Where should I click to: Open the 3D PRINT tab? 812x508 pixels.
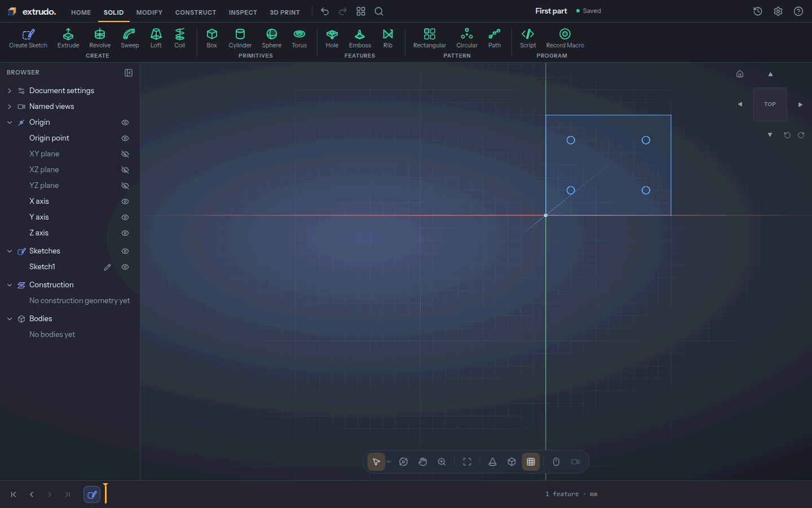[285, 12]
